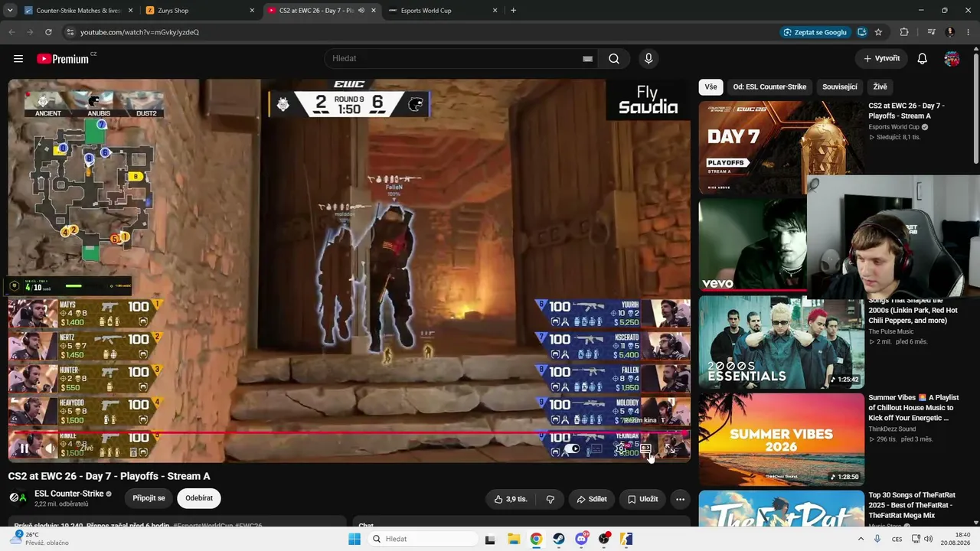Open ESL Counter-Strike channel link
980x551 pixels.
pos(69,494)
